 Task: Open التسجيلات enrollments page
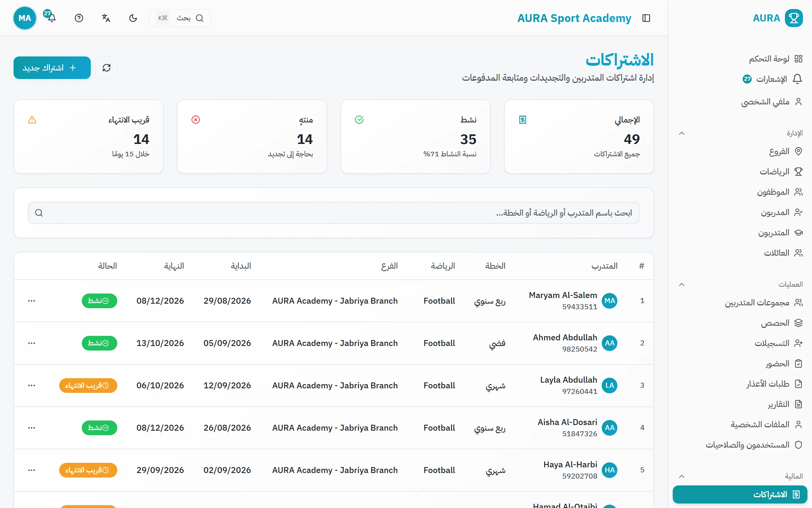778,343
